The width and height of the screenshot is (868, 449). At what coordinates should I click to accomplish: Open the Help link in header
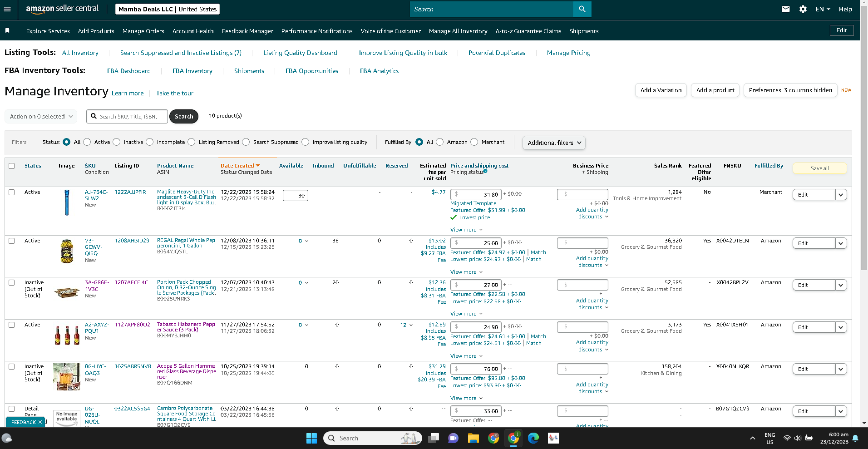(845, 9)
